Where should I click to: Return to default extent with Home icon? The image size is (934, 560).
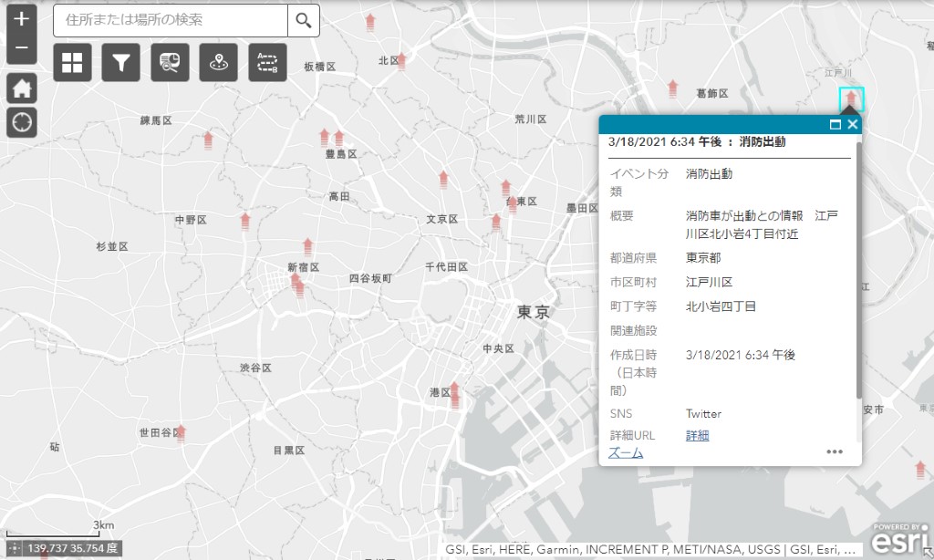(x=20, y=88)
